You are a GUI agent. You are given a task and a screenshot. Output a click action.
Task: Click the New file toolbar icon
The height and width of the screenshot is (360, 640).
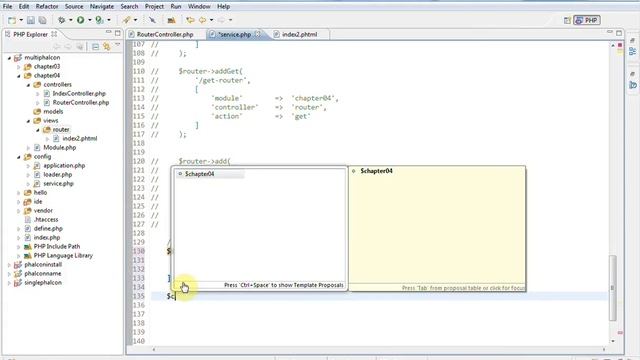(x=12, y=20)
